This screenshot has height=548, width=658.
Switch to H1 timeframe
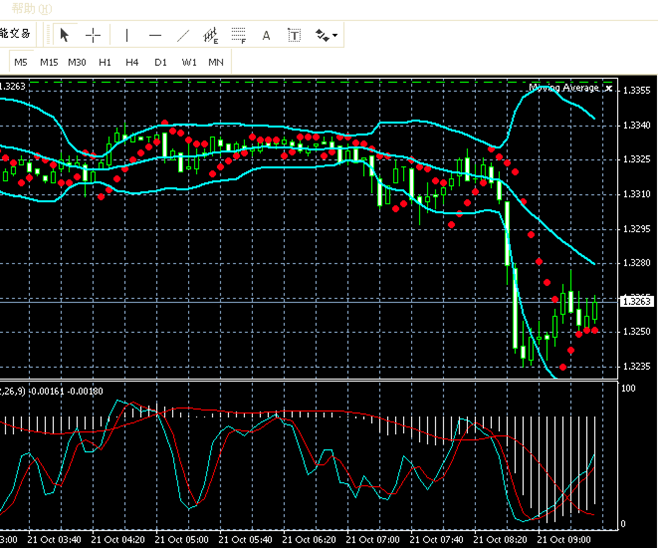(105, 62)
